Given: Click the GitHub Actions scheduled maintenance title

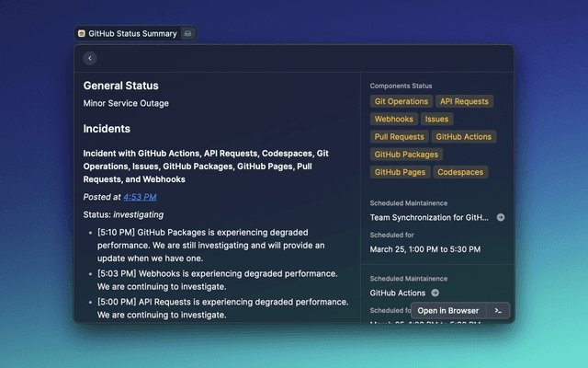Looking at the screenshot, I should (x=397, y=293).
